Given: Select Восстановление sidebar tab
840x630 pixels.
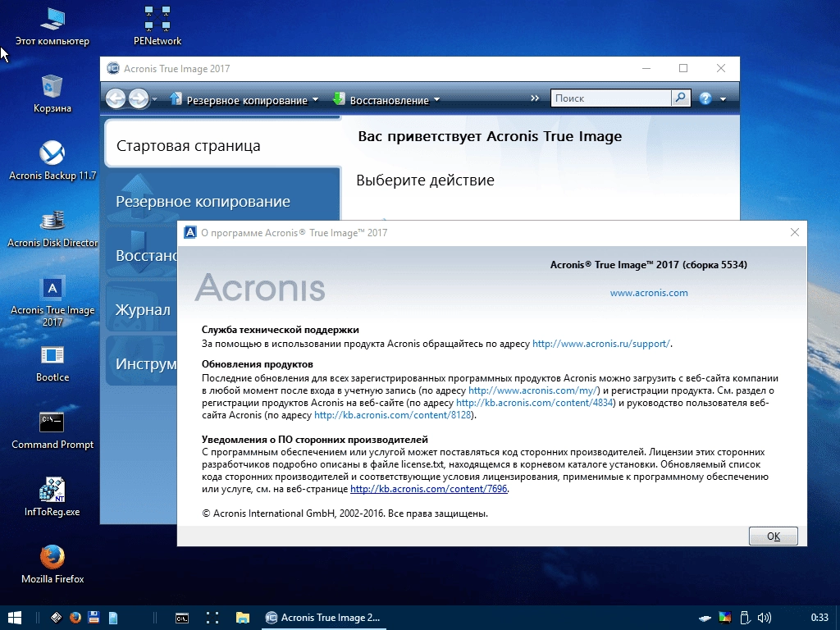Looking at the screenshot, I should (x=141, y=253).
